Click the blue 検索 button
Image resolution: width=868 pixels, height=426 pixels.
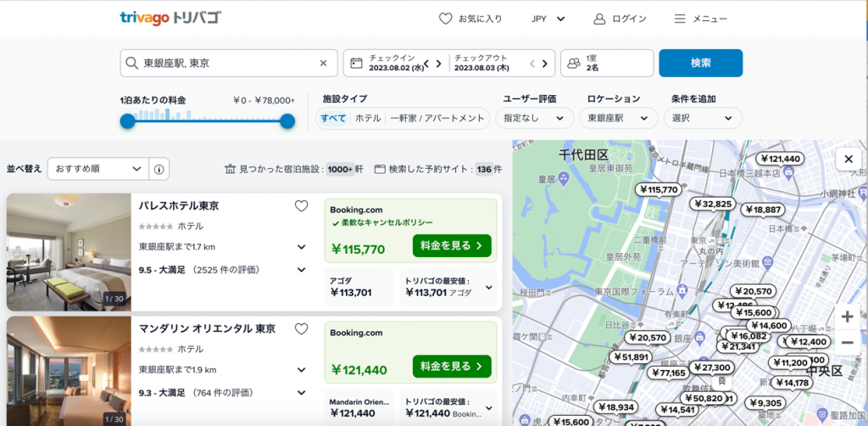coord(701,63)
